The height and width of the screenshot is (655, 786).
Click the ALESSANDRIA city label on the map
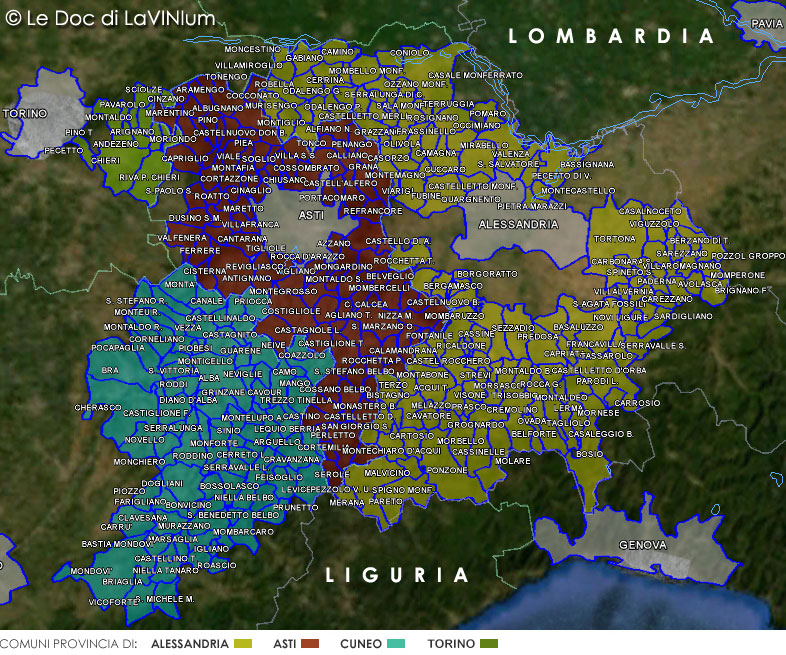click(x=519, y=225)
